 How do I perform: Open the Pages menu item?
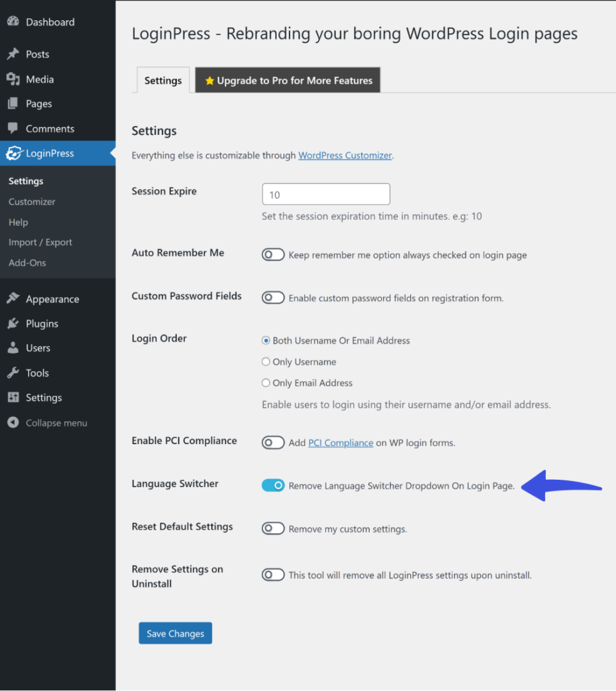pos(58,103)
